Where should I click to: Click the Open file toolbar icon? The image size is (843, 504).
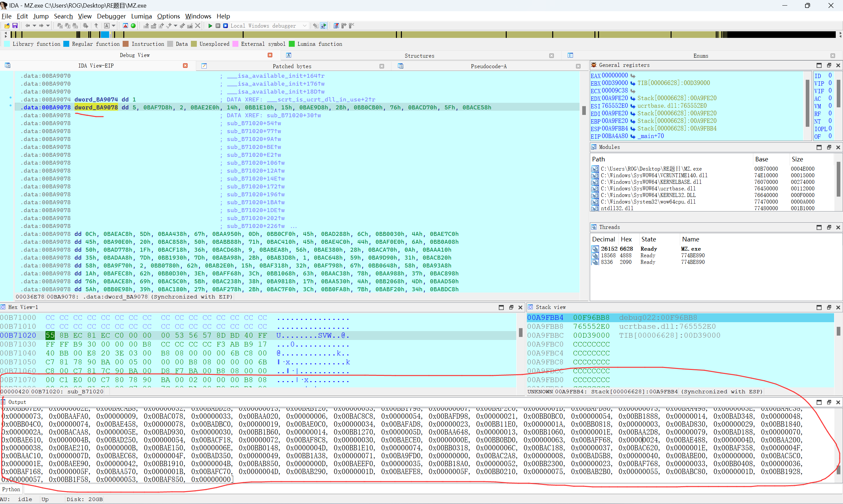coord(7,26)
